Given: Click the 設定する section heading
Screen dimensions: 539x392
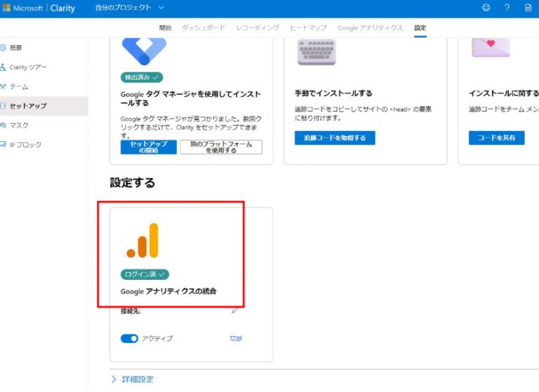Looking at the screenshot, I should tap(133, 182).
